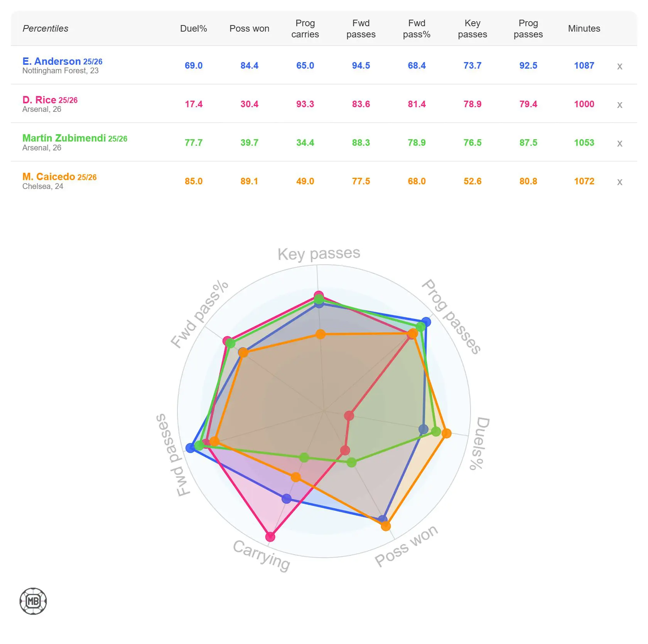Remove M. Caicedo row with x
Screen dimensions: 648x644
(x=619, y=182)
